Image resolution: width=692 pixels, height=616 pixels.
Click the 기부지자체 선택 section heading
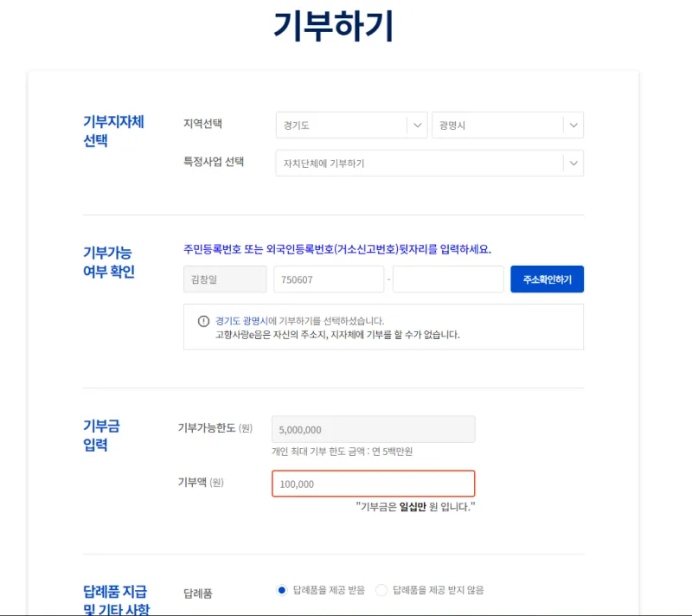(113, 131)
